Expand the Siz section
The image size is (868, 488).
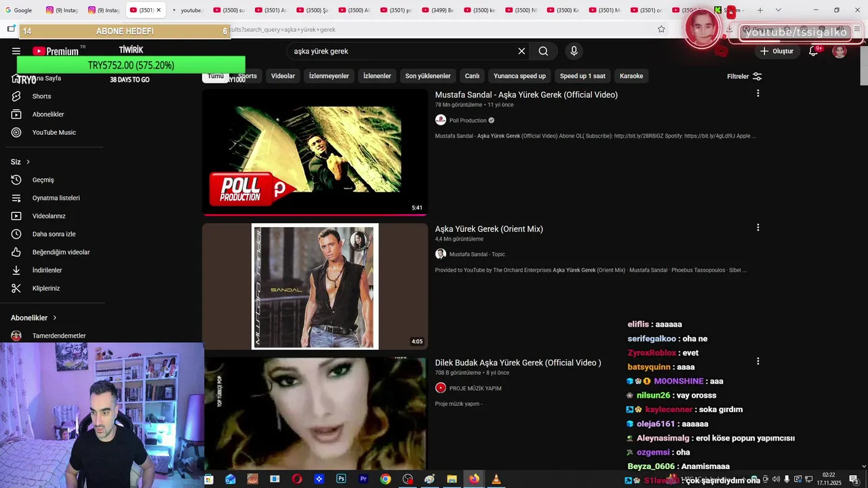click(x=20, y=162)
